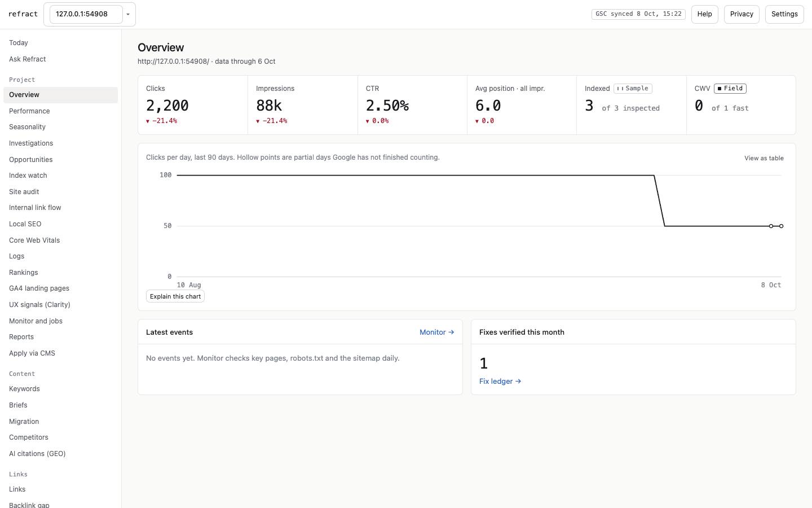Open the project selector dropdown arrow

[128, 14]
